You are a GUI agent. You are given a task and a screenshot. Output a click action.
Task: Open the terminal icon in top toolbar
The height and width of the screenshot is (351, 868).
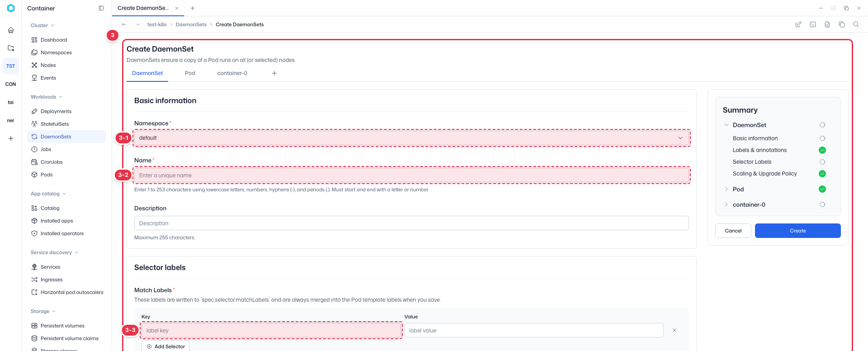(813, 24)
